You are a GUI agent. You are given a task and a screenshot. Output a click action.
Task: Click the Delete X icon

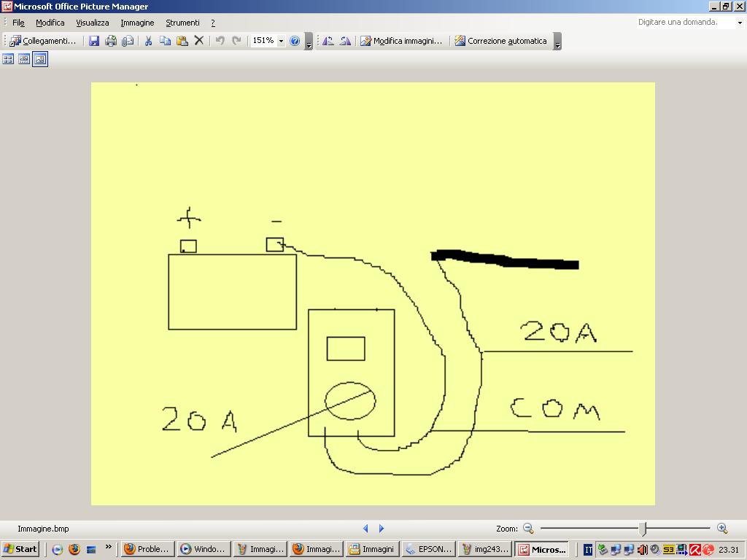coord(198,41)
